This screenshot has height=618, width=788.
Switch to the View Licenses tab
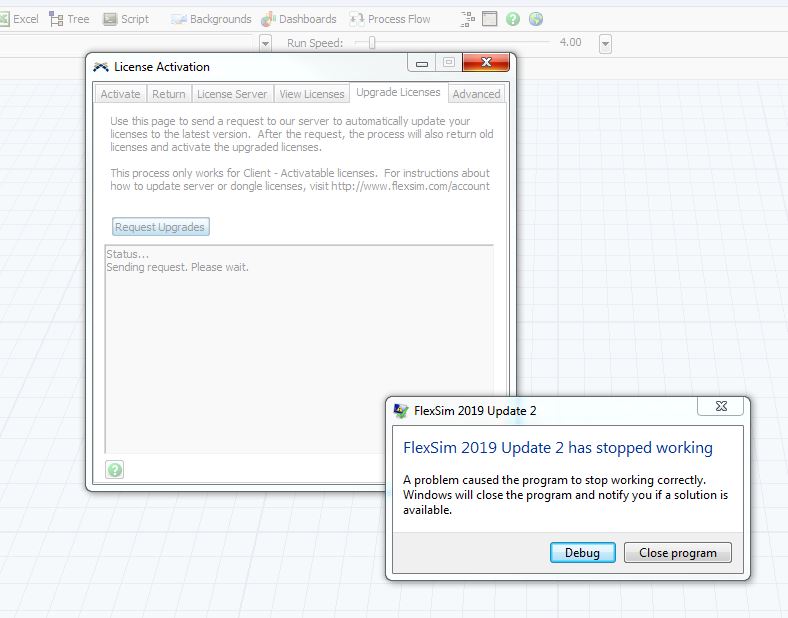coord(312,94)
